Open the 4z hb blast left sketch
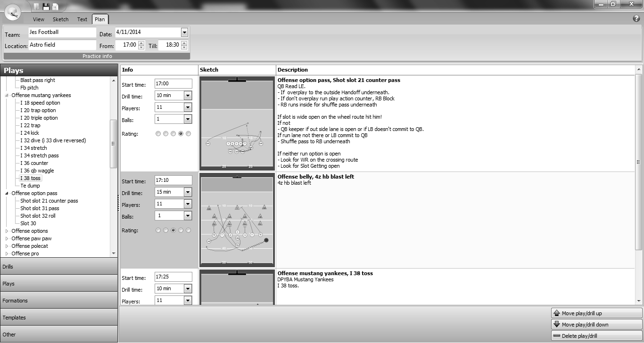644x343 pixels. [237, 220]
